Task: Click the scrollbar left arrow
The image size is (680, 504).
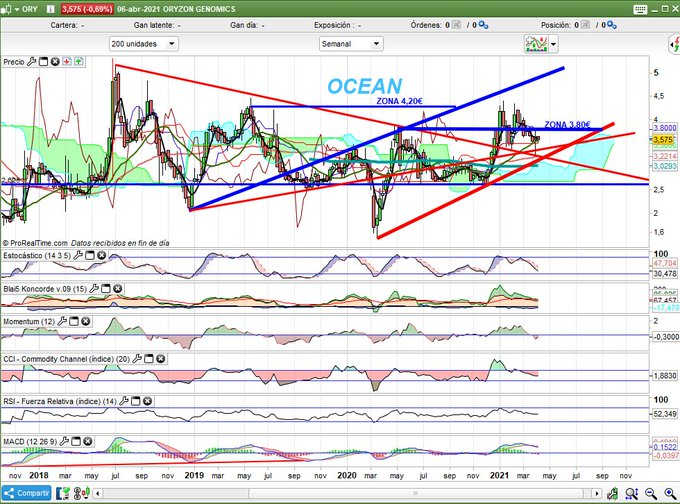Action: click(x=98, y=493)
